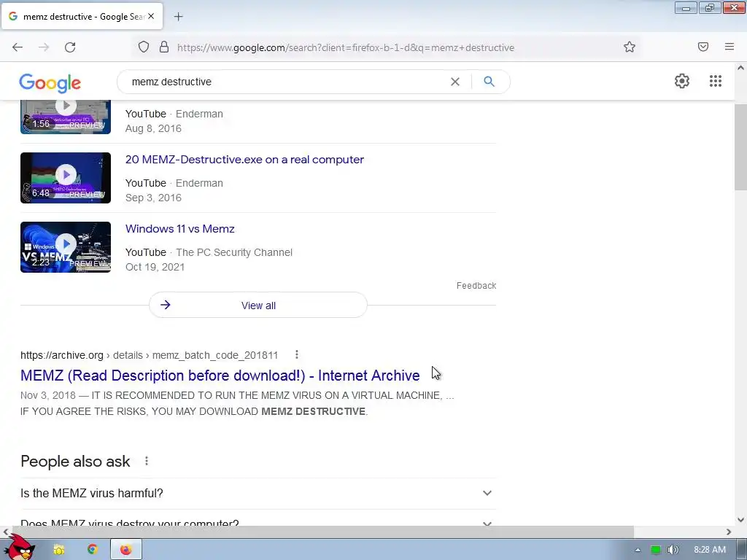Viewport: 747px width, 560px height.
Task: Send Feedback on video results
Action: click(x=476, y=286)
